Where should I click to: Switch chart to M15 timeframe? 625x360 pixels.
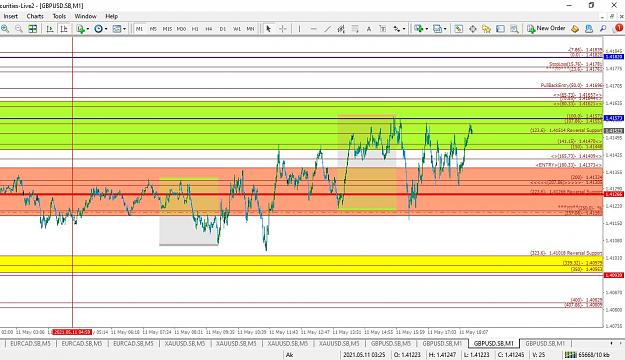point(167,29)
